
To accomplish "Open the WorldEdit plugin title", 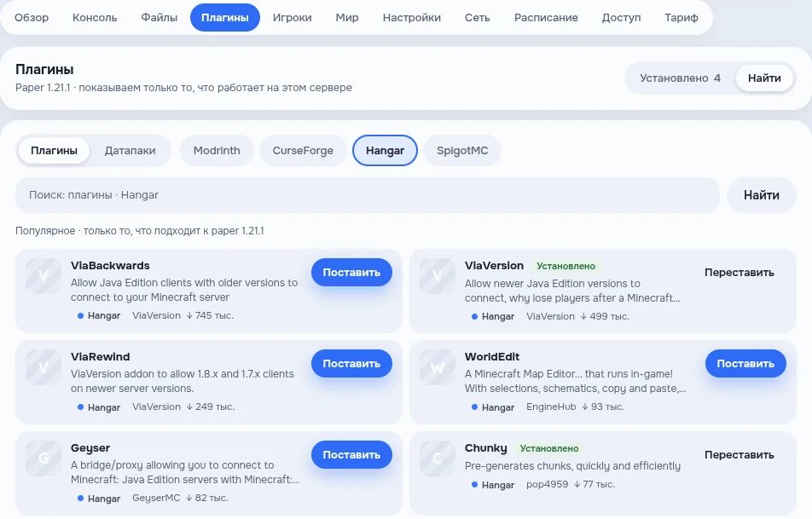I will 492,356.
